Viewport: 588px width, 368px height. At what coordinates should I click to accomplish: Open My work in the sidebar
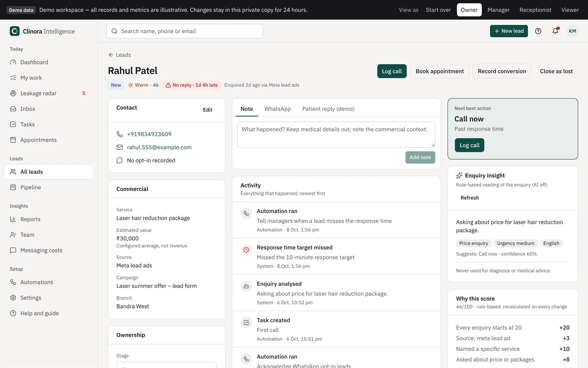point(49,78)
